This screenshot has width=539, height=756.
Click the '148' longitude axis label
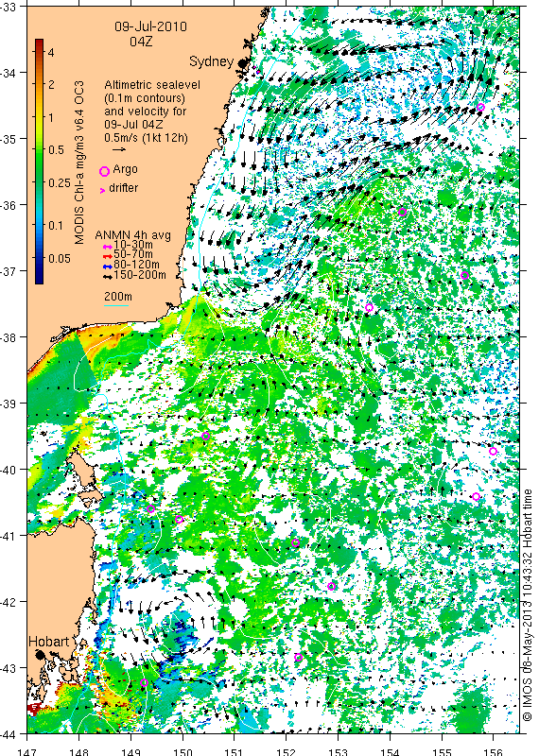click(78, 751)
